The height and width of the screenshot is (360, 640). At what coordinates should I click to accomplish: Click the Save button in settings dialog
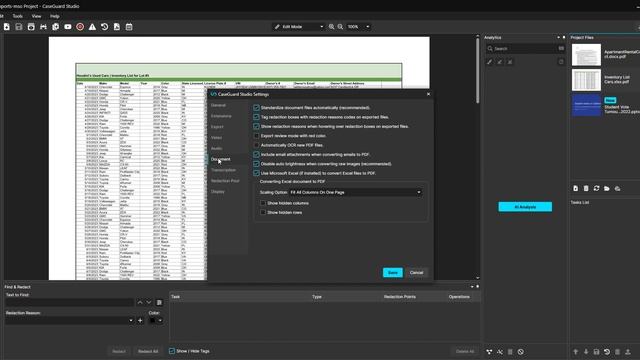(393, 273)
